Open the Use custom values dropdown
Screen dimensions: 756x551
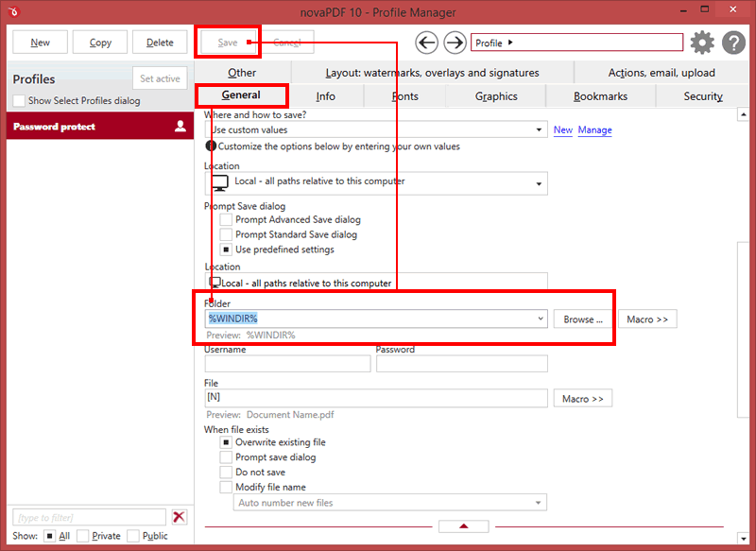[376, 129]
